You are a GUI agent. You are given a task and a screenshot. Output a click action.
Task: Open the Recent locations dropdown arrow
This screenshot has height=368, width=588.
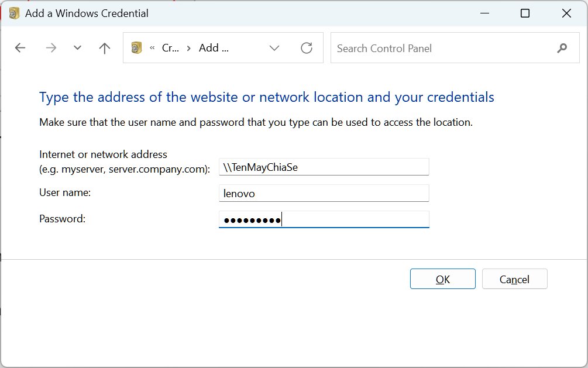pos(77,48)
